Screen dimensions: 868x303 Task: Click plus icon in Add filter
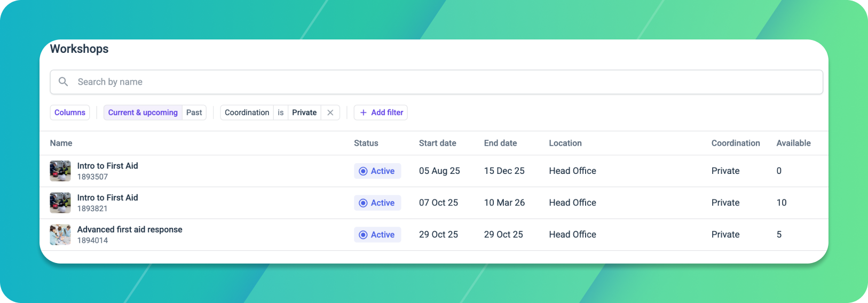pos(363,113)
